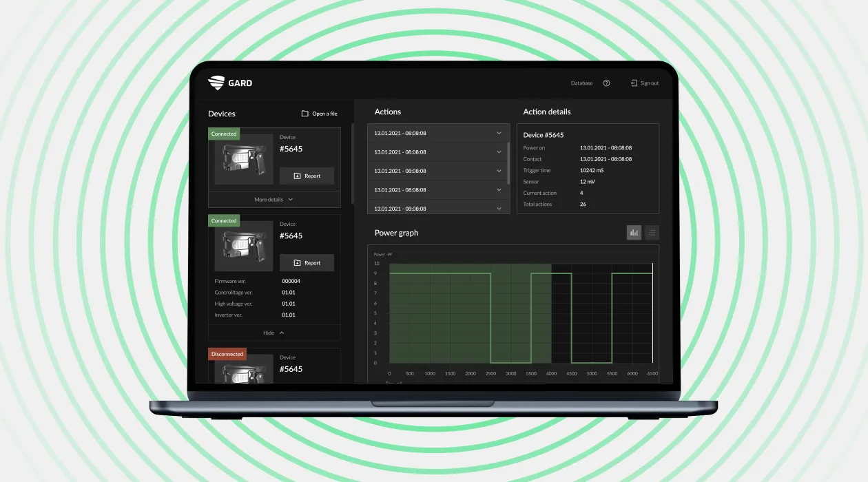Open the Database page
The width and height of the screenshot is (868, 482).
(581, 83)
